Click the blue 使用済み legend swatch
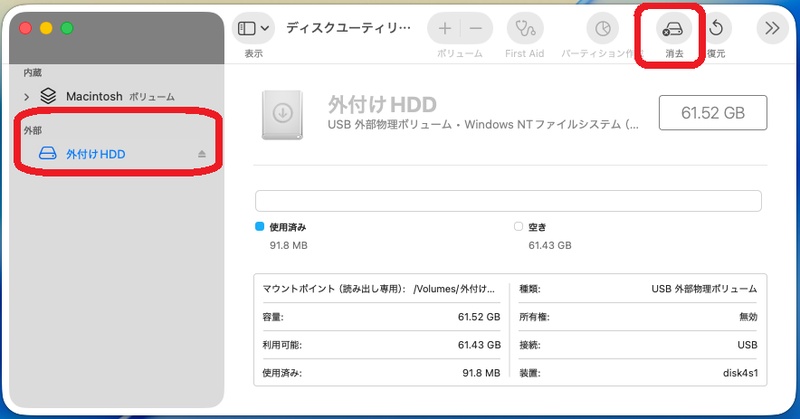This screenshot has width=800, height=419. click(259, 226)
